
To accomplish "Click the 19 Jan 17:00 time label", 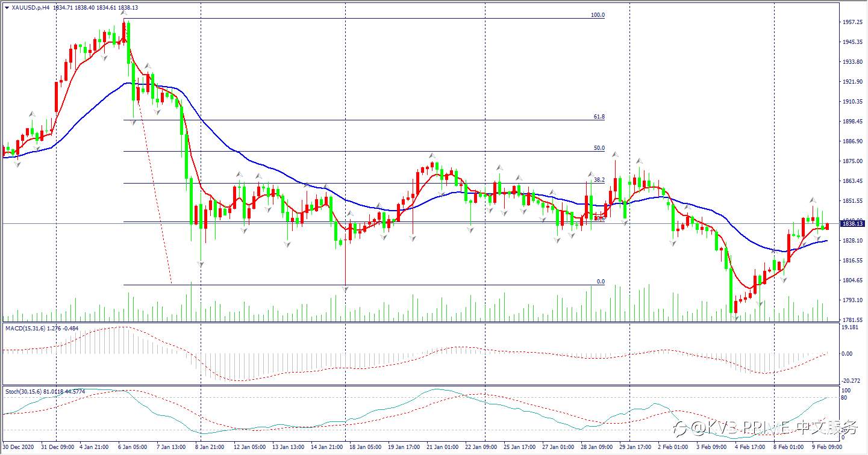I will tap(404, 448).
